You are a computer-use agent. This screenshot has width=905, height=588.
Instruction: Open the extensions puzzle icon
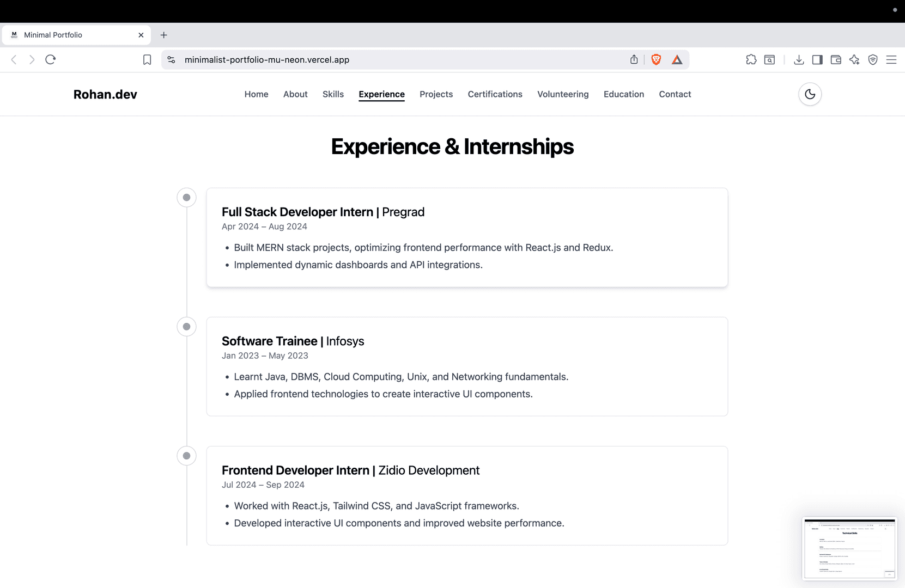click(x=751, y=60)
